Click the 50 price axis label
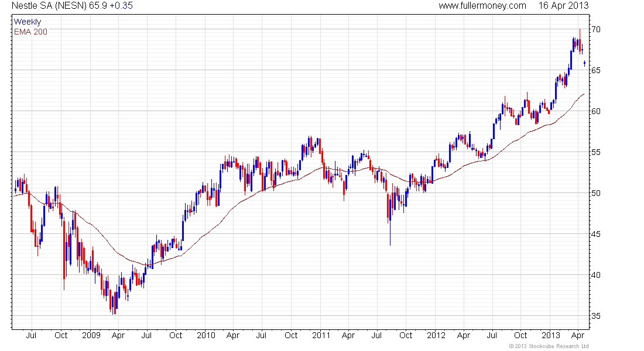The image size is (644, 351). pyautogui.click(x=596, y=193)
